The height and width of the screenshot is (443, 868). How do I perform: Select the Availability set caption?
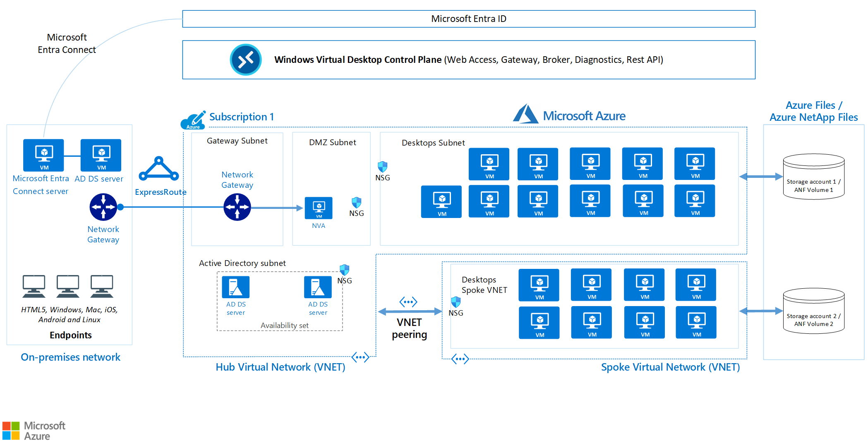(x=285, y=326)
